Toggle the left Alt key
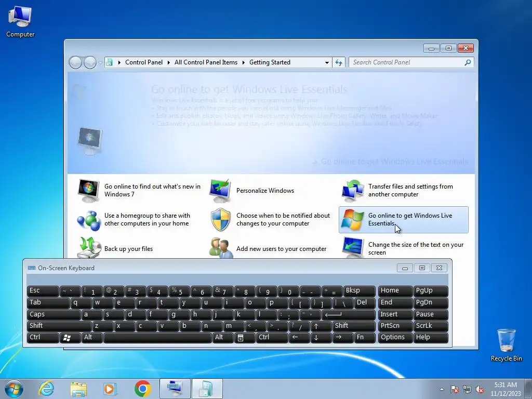 tap(92, 338)
